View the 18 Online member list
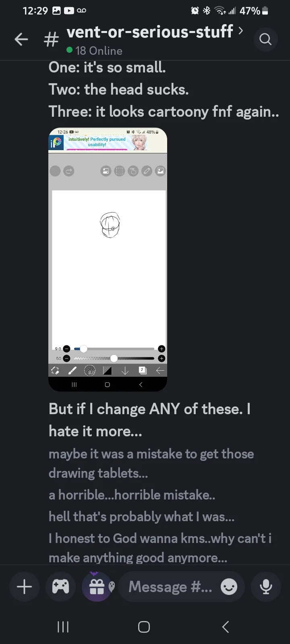 pos(94,51)
